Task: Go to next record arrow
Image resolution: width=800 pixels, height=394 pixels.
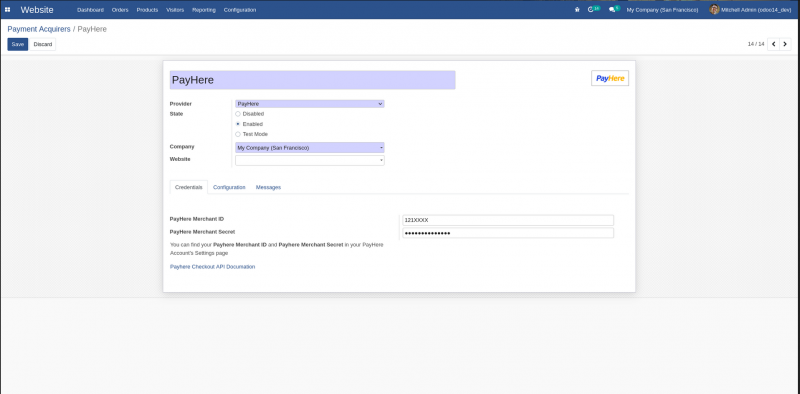Action: 785,44
